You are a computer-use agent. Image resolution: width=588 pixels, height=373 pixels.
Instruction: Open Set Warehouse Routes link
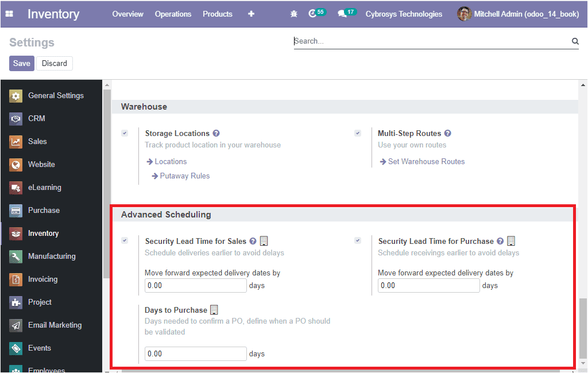pos(422,162)
